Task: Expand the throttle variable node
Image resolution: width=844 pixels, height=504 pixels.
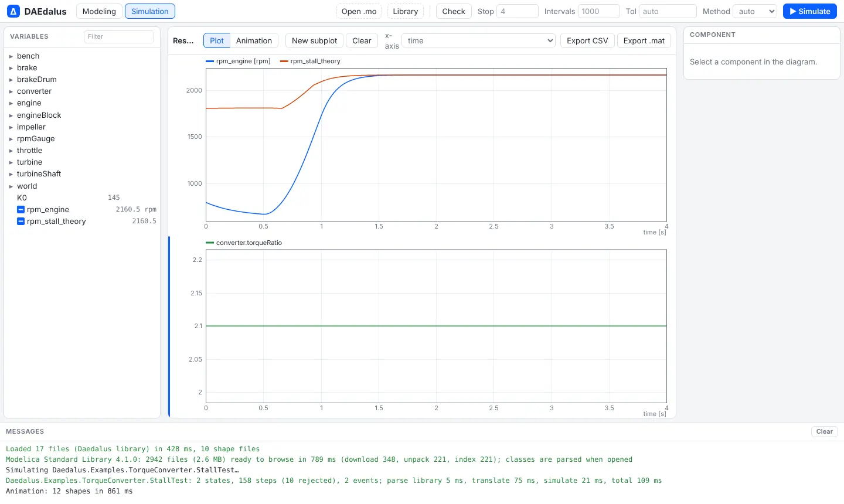Action: pos(11,151)
